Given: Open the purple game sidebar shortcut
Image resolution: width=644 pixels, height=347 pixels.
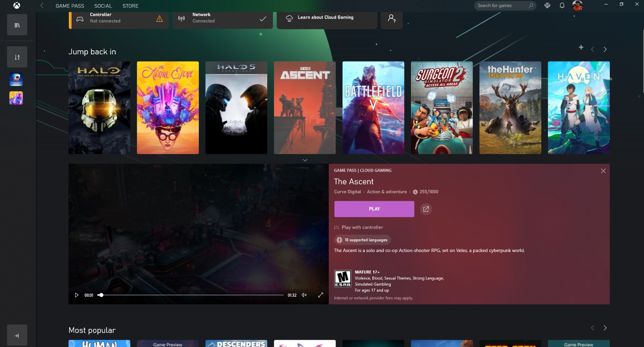Looking at the screenshot, I should (16, 98).
